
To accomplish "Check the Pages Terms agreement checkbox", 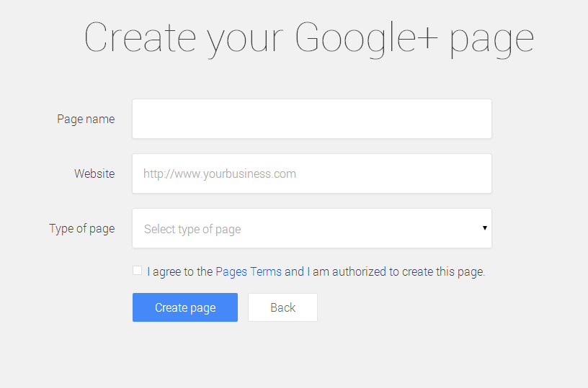I will coord(138,271).
